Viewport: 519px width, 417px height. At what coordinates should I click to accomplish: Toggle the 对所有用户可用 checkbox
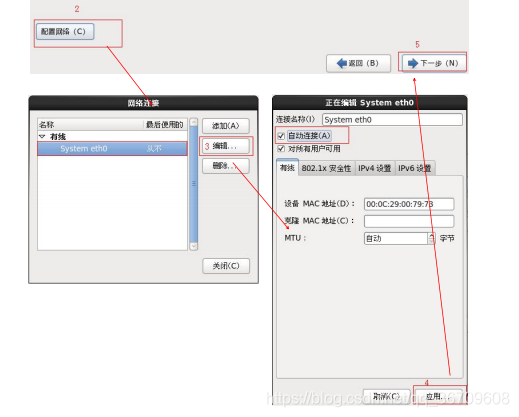click(x=281, y=149)
